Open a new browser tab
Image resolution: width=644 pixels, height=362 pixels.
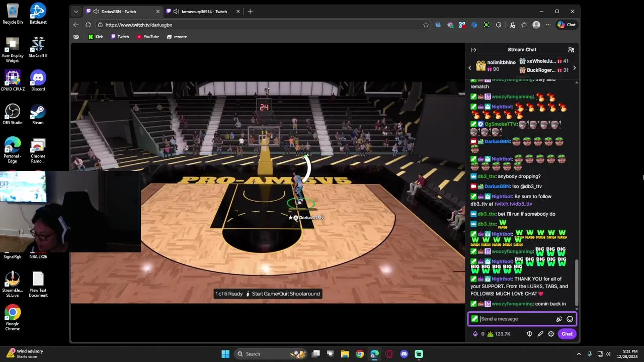pos(250,12)
